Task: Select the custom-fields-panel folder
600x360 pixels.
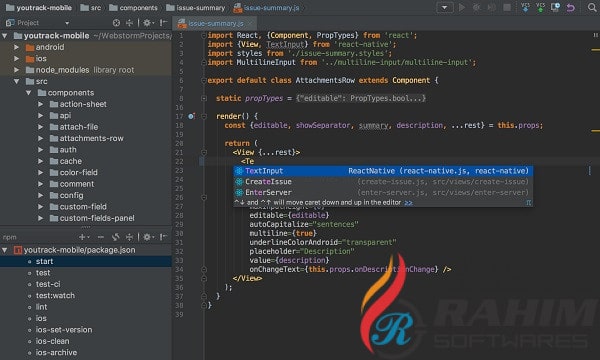Action: click(x=97, y=218)
